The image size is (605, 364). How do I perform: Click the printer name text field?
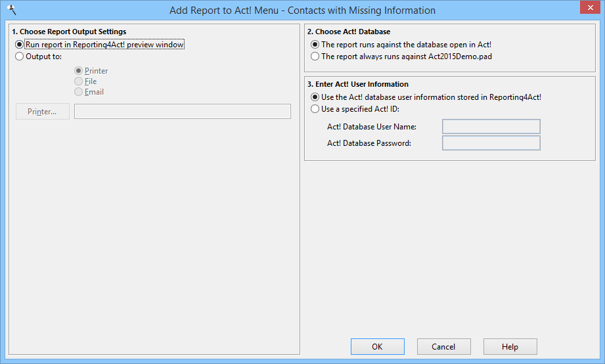pos(183,111)
